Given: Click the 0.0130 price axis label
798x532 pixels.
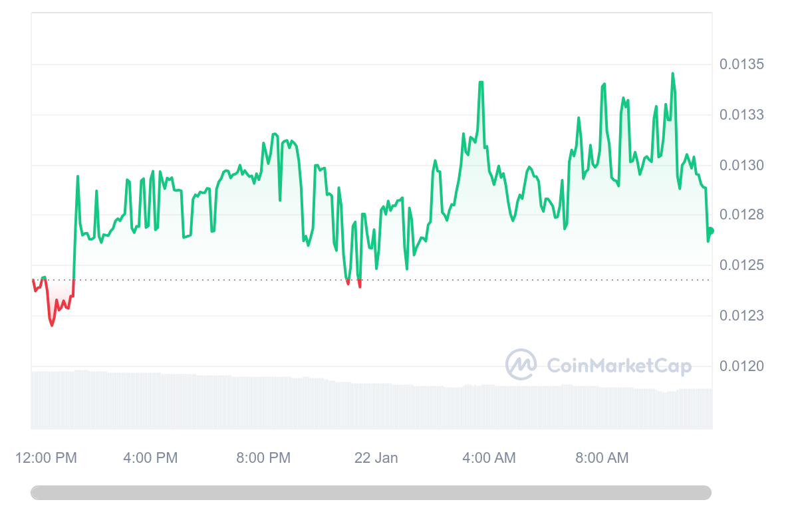Looking at the screenshot, I should click(x=741, y=165).
